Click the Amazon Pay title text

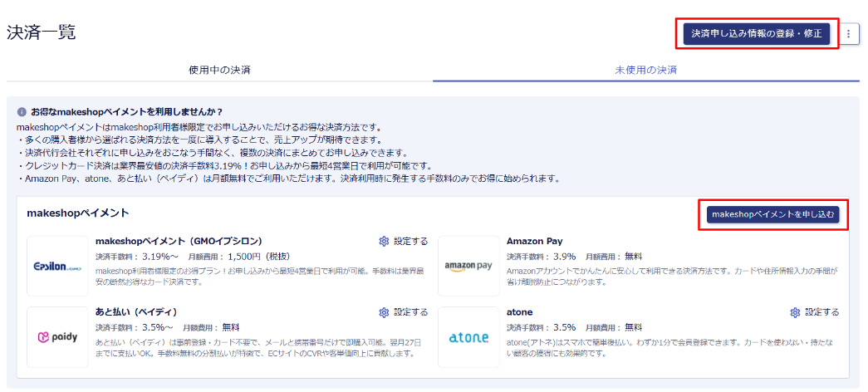click(534, 242)
